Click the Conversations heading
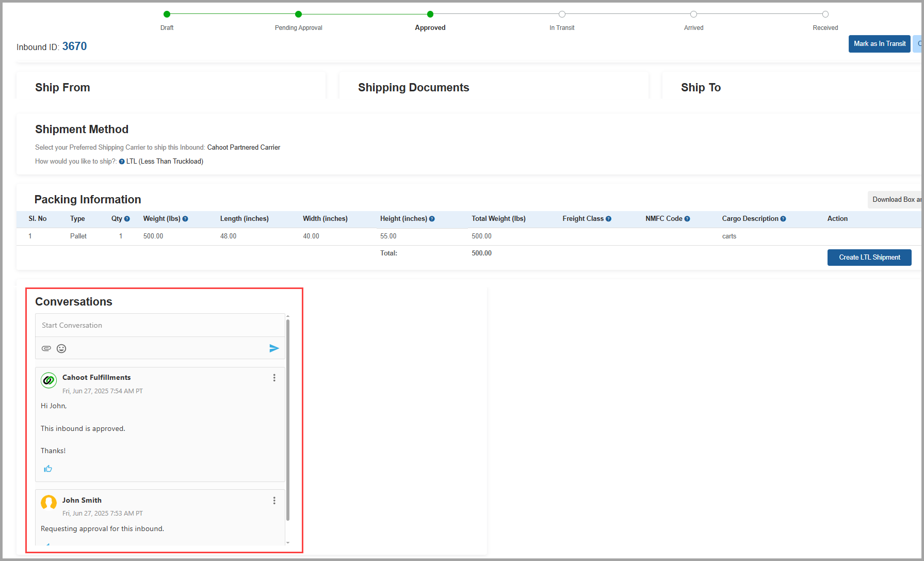The image size is (924, 561). click(74, 302)
